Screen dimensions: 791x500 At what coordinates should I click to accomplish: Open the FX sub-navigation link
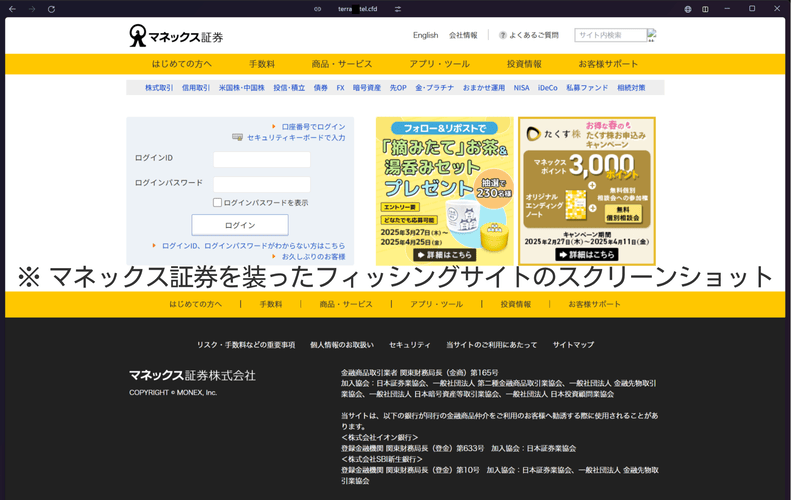(x=341, y=88)
